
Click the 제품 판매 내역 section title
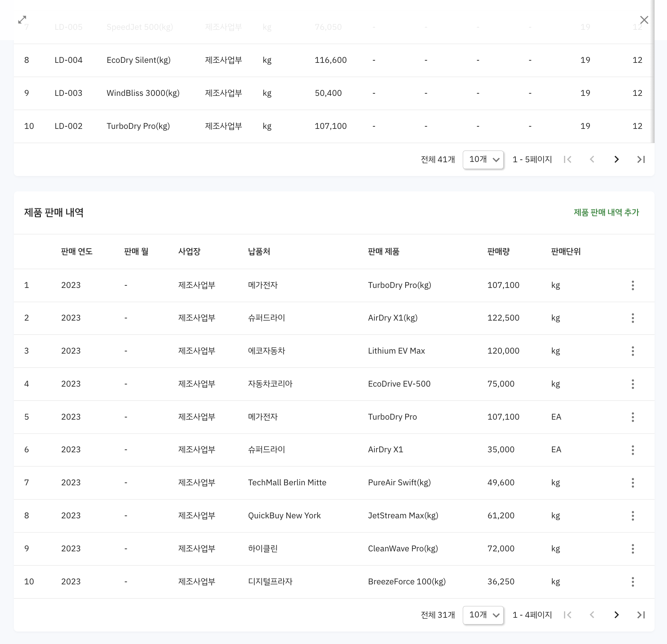pyautogui.click(x=54, y=212)
